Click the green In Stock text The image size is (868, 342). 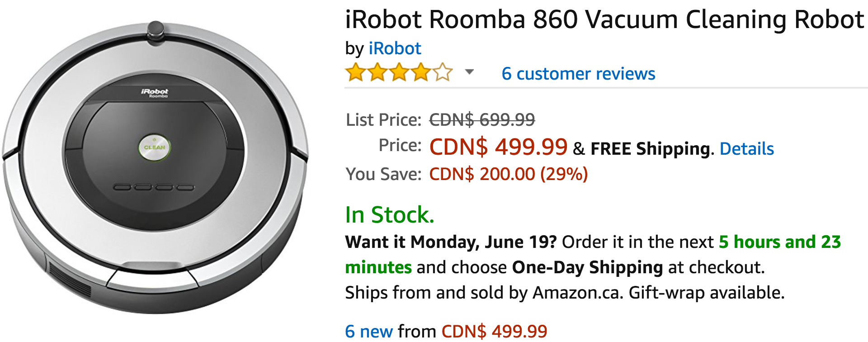point(389,214)
